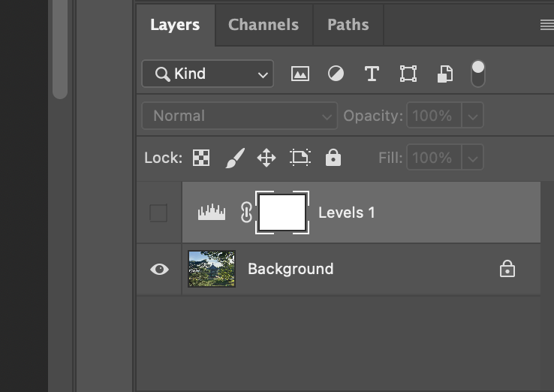This screenshot has width=554, height=392.
Task: Click the Opacity 100% value field
Action: click(x=434, y=115)
